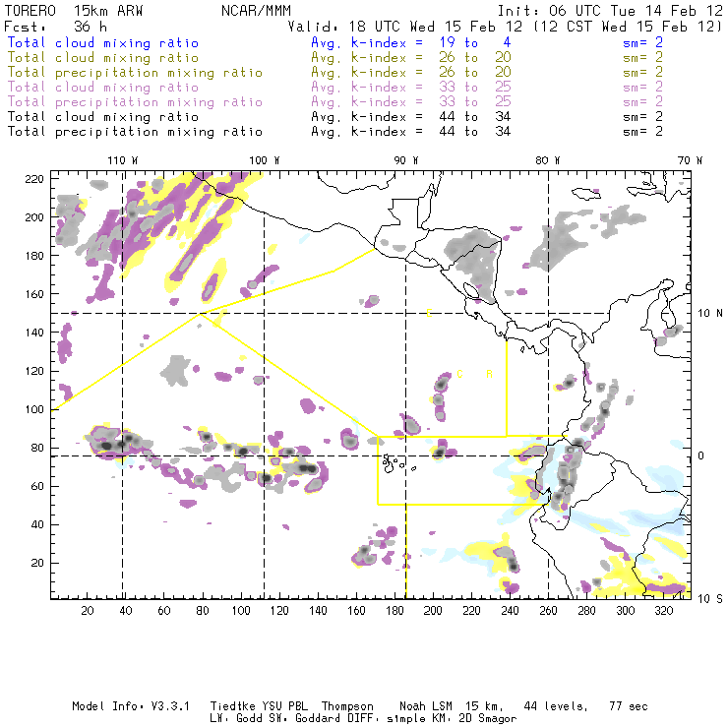Select '10 S' latitude label
Viewport: 728px width, 728px height.
pos(710,599)
